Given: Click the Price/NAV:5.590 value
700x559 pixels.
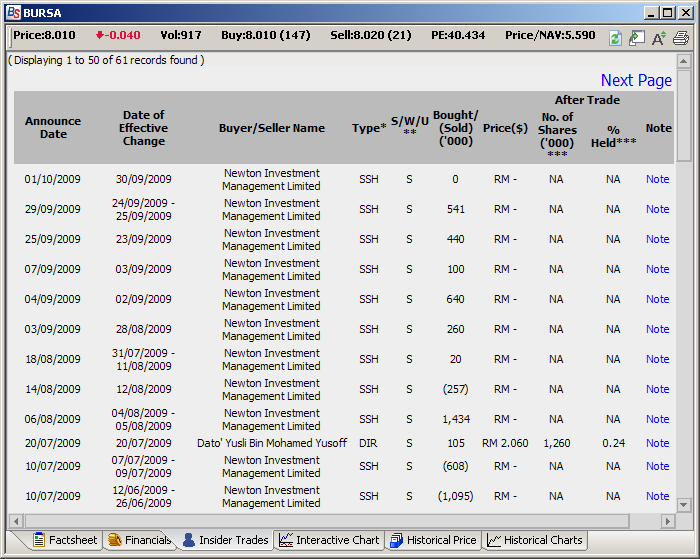Looking at the screenshot, I should coord(550,35).
